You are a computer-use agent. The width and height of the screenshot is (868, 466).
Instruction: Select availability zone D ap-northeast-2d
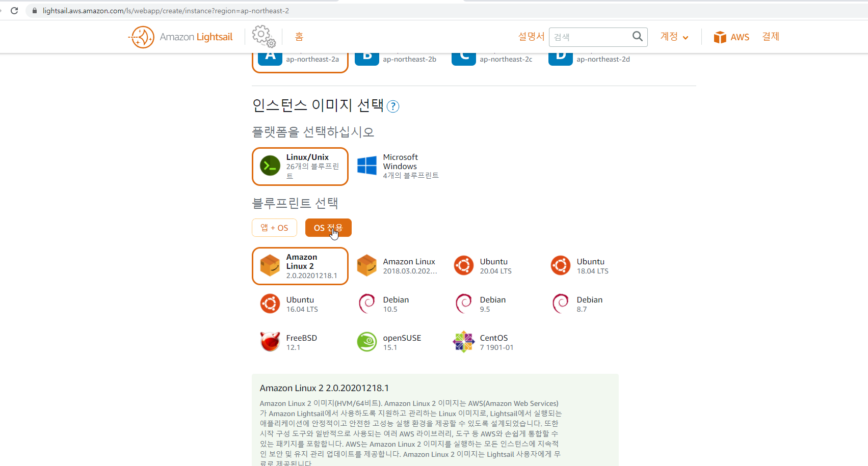tap(590, 60)
